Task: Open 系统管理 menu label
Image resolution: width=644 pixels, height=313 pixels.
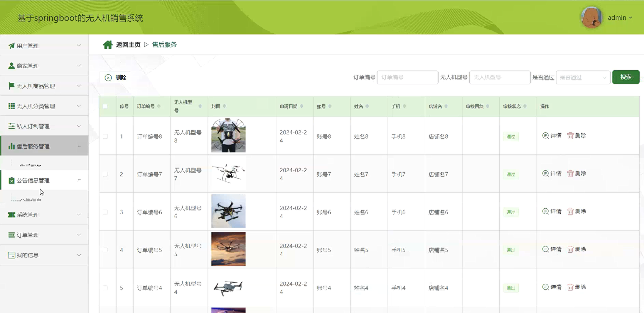Action: pos(28,215)
